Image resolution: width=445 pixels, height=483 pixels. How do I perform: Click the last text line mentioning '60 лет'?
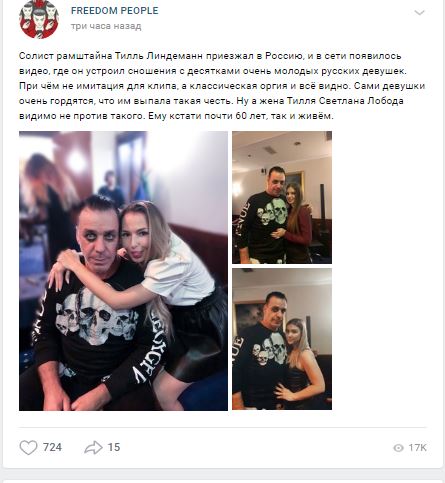point(176,116)
